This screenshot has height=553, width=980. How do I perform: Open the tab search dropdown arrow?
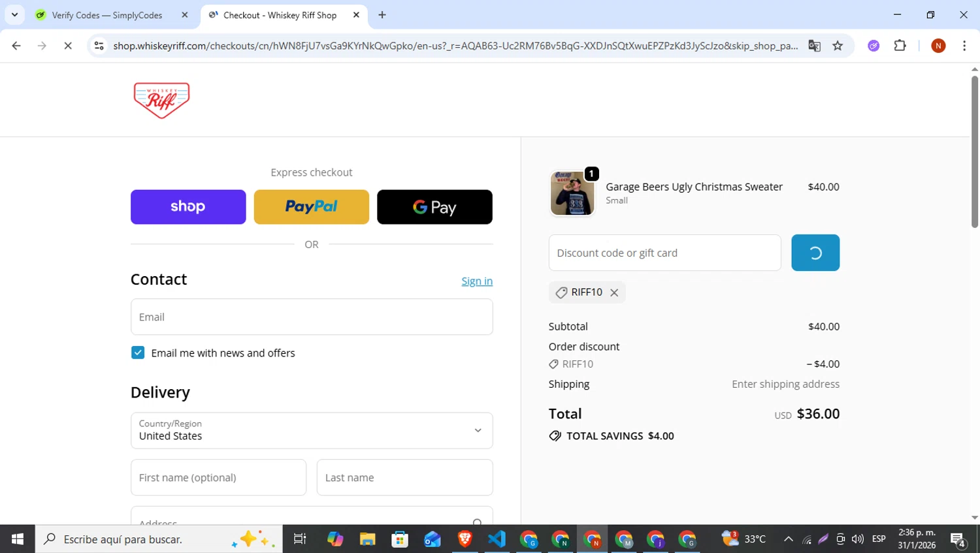pos(14,15)
